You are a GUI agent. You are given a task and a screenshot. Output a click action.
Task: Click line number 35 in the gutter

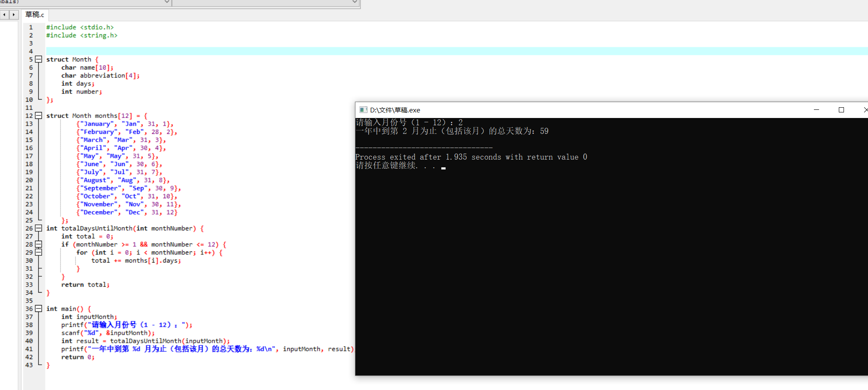pyautogui.click(x=29, y=301)
